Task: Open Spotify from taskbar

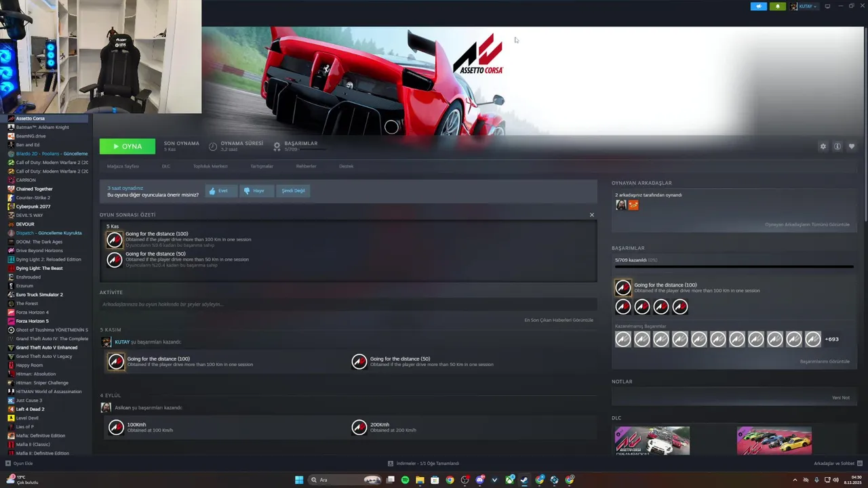Action: [405, 480]
